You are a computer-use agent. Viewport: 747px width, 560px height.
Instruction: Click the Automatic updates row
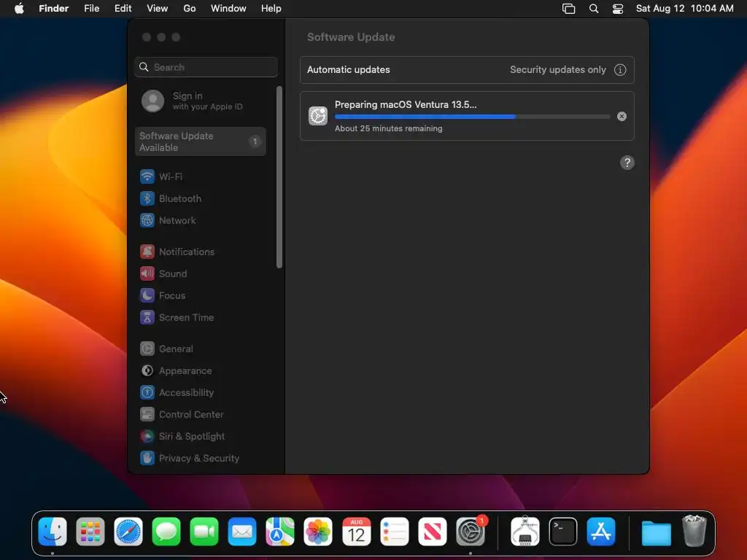point(467,70)
